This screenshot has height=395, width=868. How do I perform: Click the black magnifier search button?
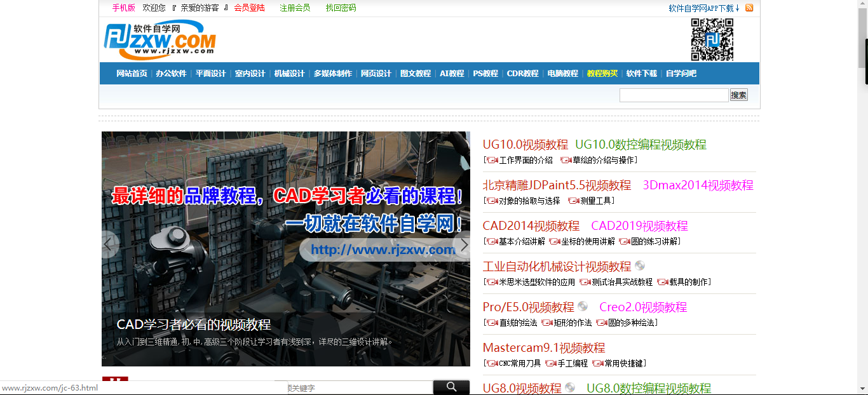[x=451, y=387]
